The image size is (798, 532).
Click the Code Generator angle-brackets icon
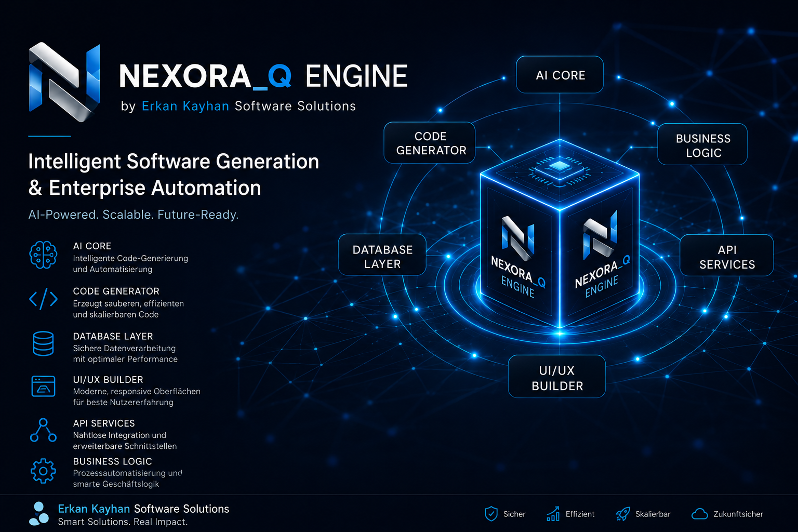click(x=43, y=299)
